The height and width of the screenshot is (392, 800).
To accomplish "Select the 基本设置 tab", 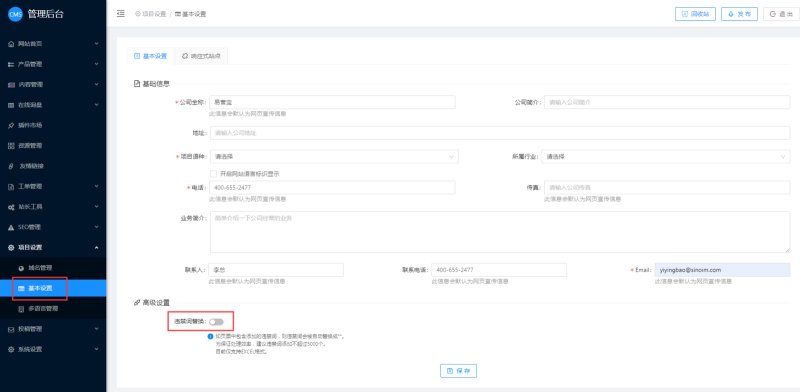I will [151, 56].
